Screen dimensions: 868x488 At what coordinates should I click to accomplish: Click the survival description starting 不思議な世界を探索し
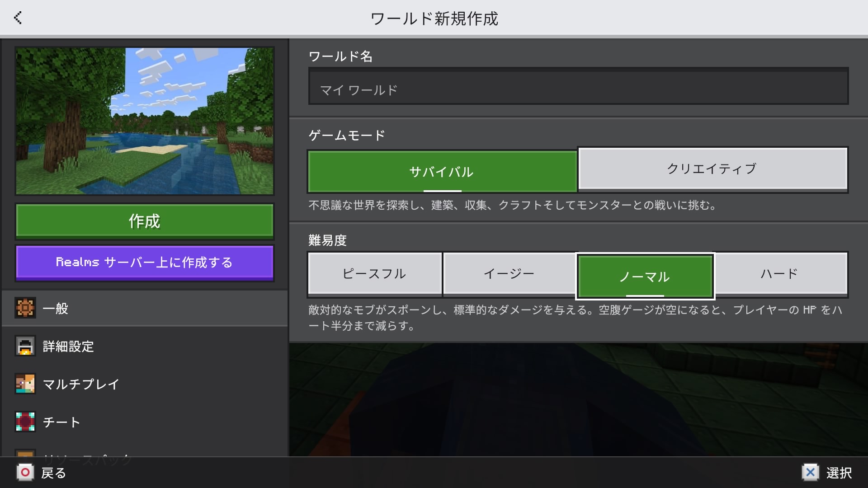pos(513,205)
